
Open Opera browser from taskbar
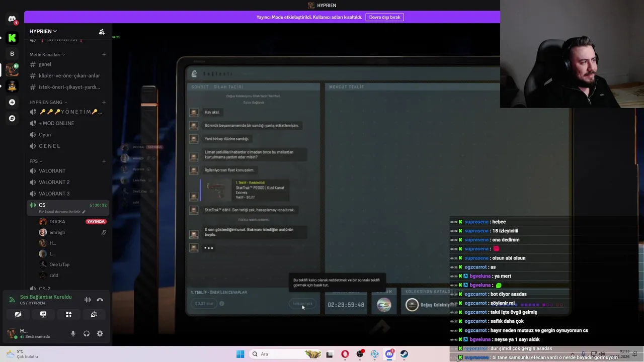pyautogui.click(x=345, y=354)
